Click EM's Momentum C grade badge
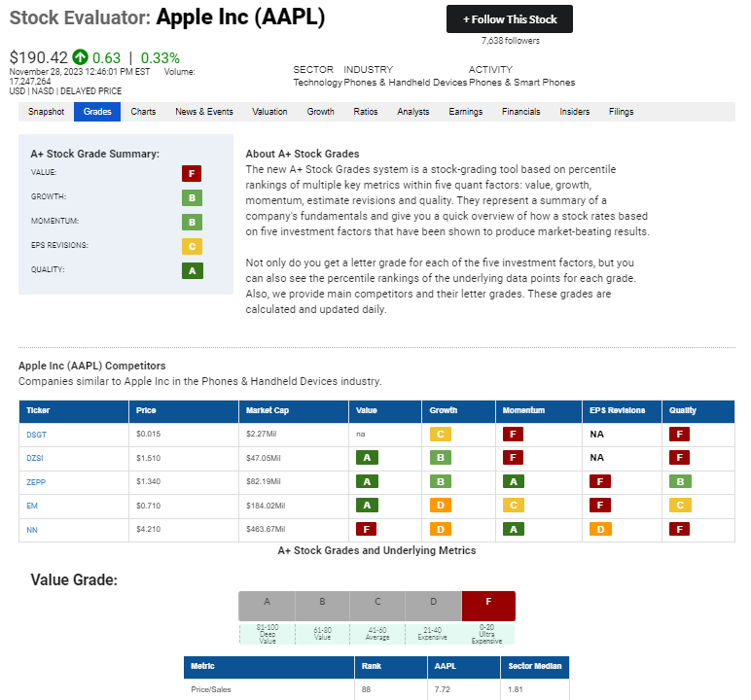 point(514,506)
